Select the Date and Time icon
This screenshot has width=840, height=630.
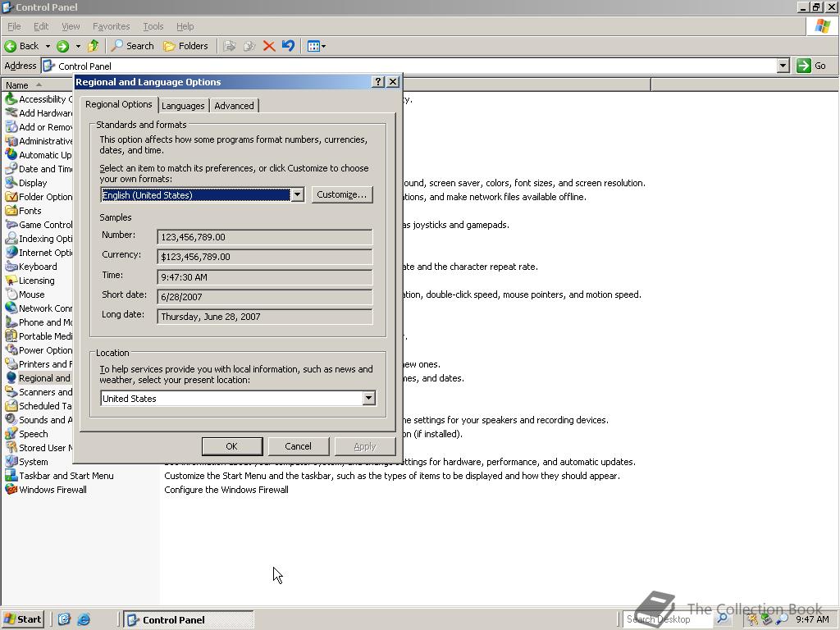pos(11,169)
